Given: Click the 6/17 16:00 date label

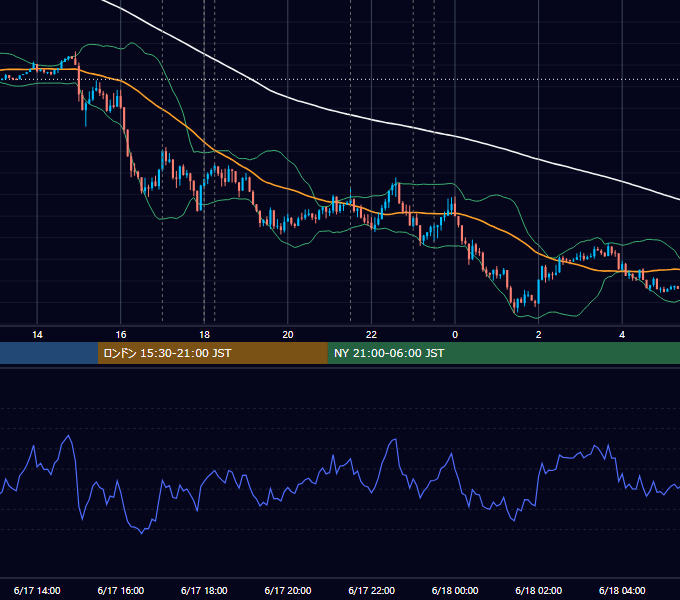Looking at the screenshot, I should 121,590.
